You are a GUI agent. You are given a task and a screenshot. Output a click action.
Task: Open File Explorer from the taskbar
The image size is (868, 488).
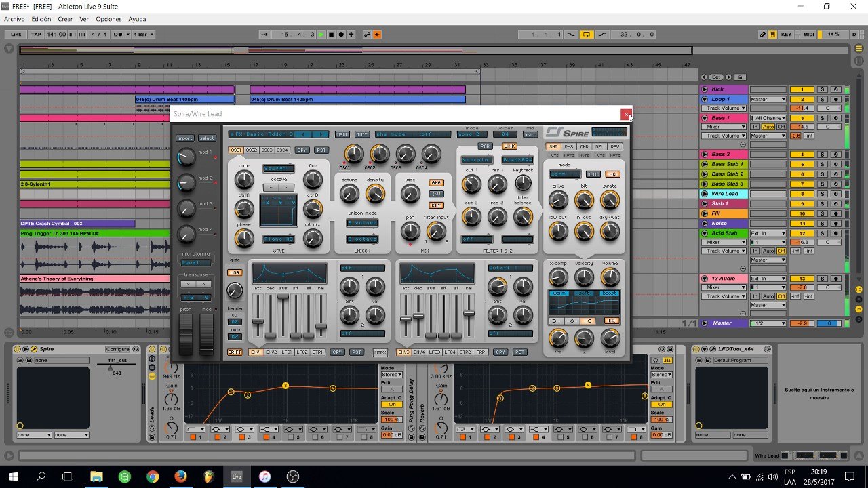pyautogui.click(x=96, y=476)
